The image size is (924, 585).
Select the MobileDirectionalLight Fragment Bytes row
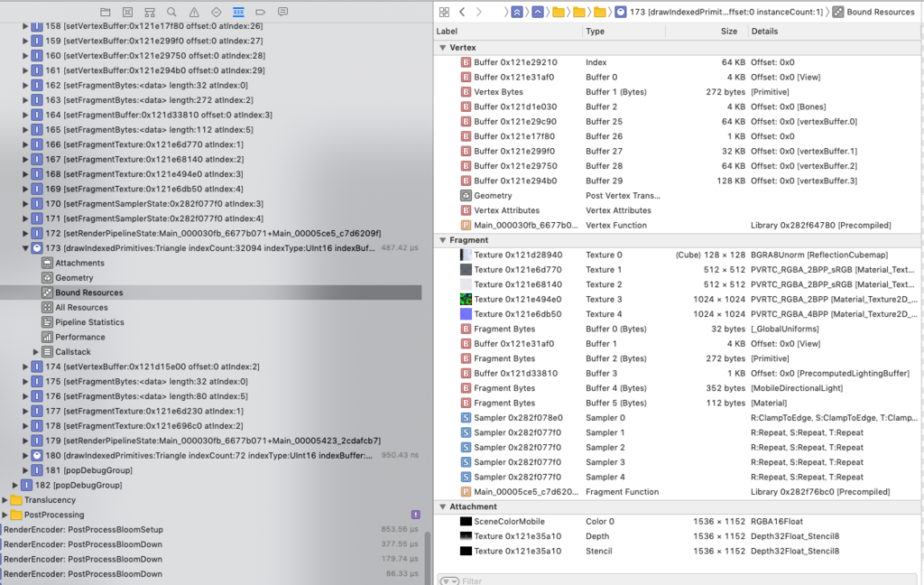click(x=679, y=388)
